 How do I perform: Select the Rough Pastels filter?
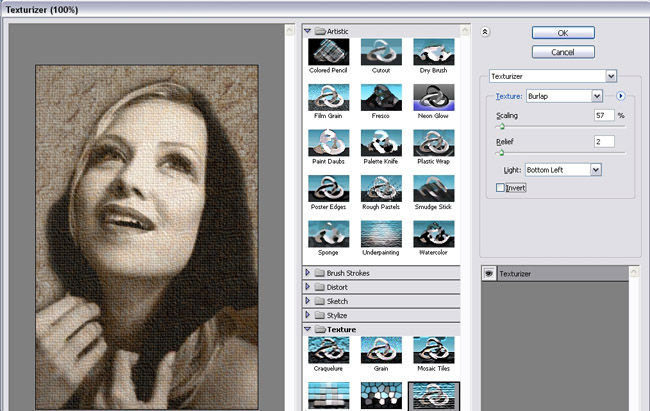381,188
